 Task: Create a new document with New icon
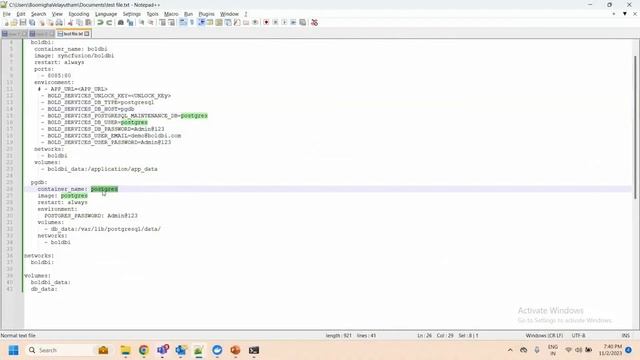[x=6, y=22]
